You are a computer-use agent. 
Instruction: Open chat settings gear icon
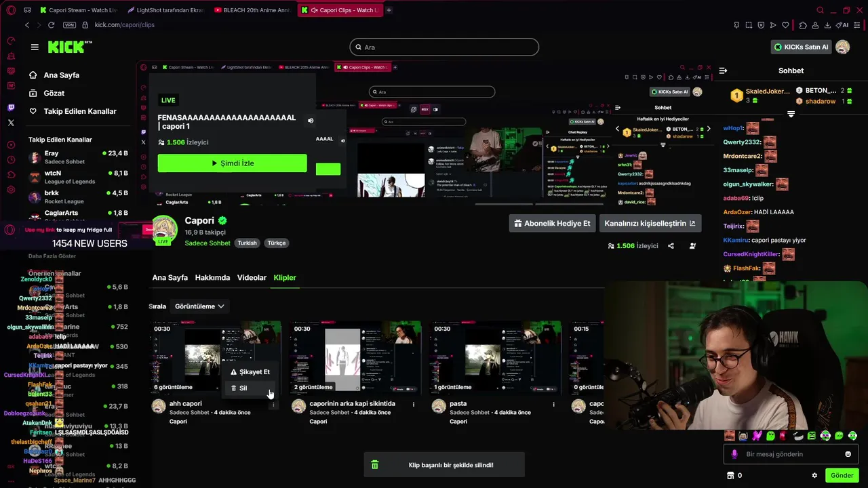[x=814, y=475]
